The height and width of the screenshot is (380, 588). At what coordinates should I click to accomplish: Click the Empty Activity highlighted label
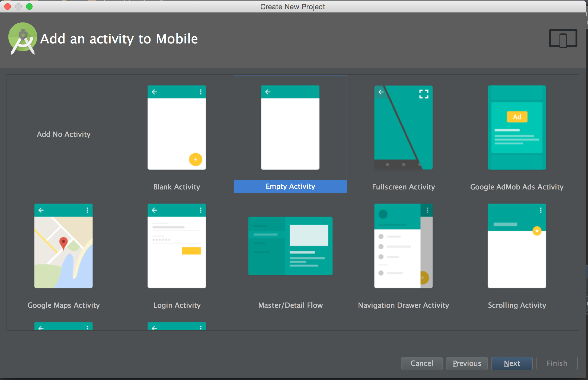290,186
